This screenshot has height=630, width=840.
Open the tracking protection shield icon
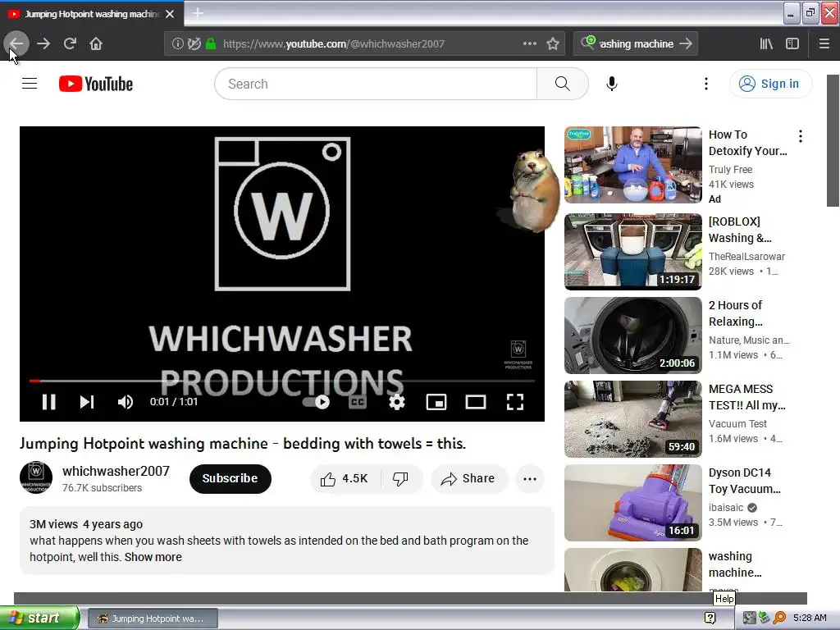point(194,44)
